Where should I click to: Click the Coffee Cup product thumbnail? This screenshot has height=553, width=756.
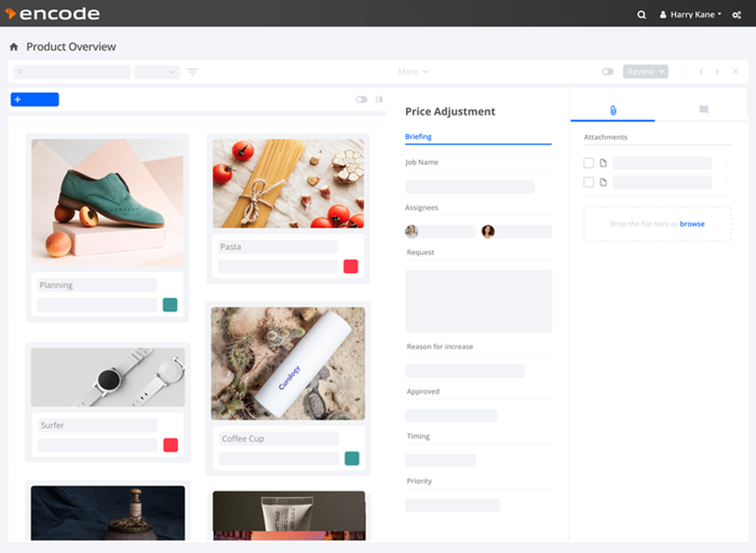coord(288,362)
